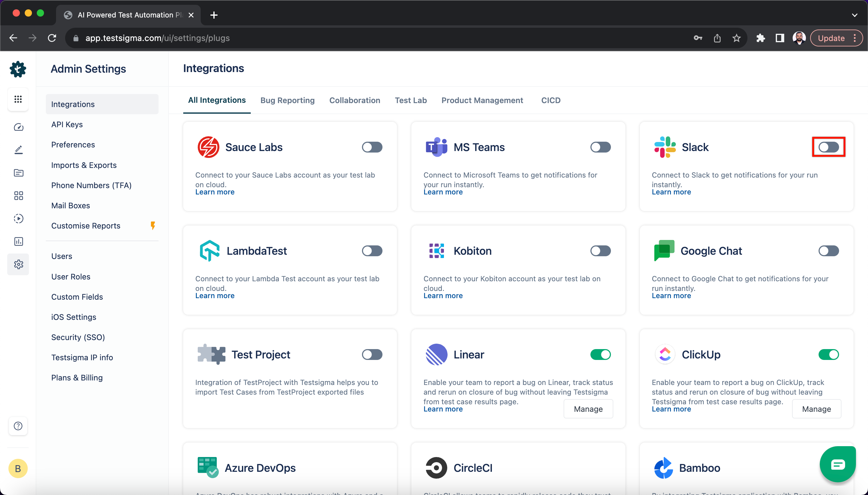The width and height of the screenshot is (868, 495).
Task: Open the pencil create-tests sidebar icon
Action: pos(18,150)
